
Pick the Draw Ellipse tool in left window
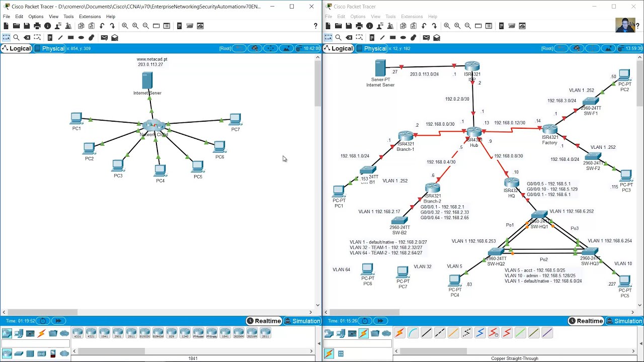point(81,37)
